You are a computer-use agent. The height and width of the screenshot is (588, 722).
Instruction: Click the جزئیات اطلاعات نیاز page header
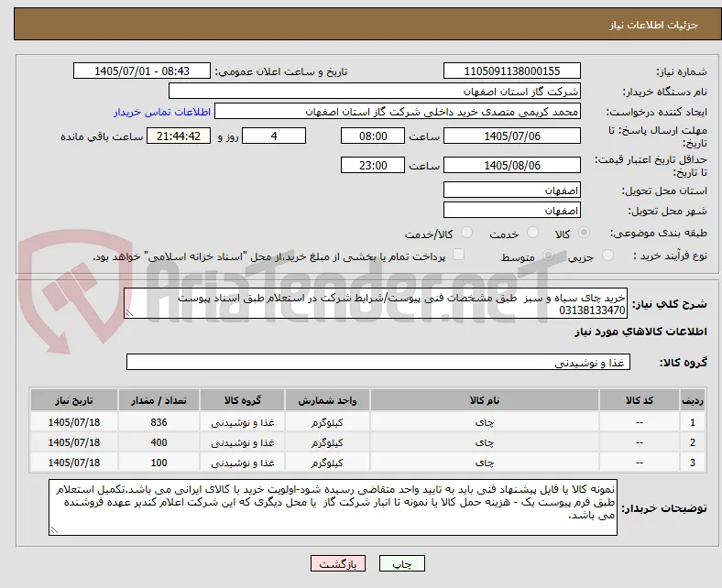tap(653, 25)
